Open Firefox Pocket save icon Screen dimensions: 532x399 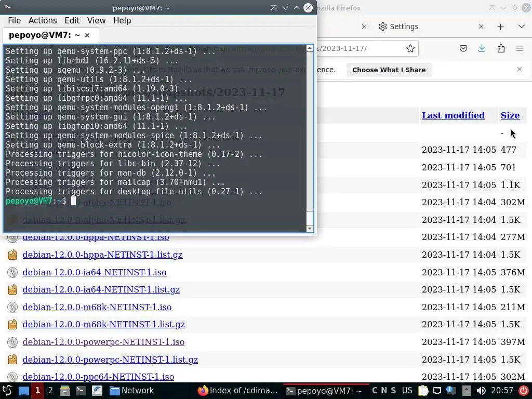point(463,48)
